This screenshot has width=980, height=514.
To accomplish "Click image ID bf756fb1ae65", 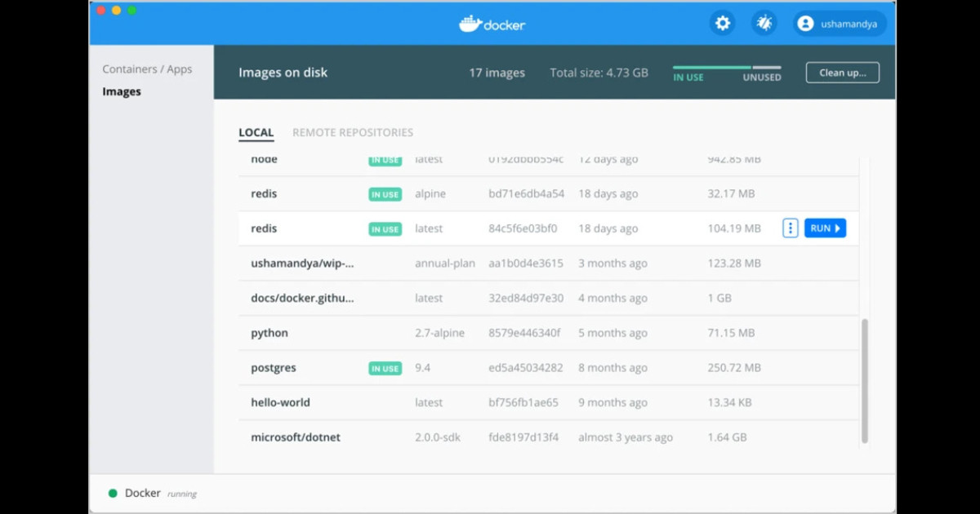I will (523, 402).
